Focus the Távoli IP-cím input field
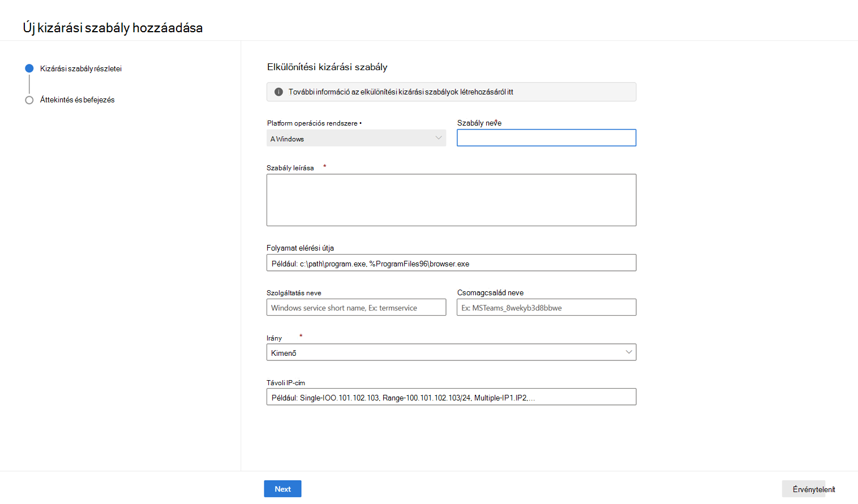 point(451,397)
